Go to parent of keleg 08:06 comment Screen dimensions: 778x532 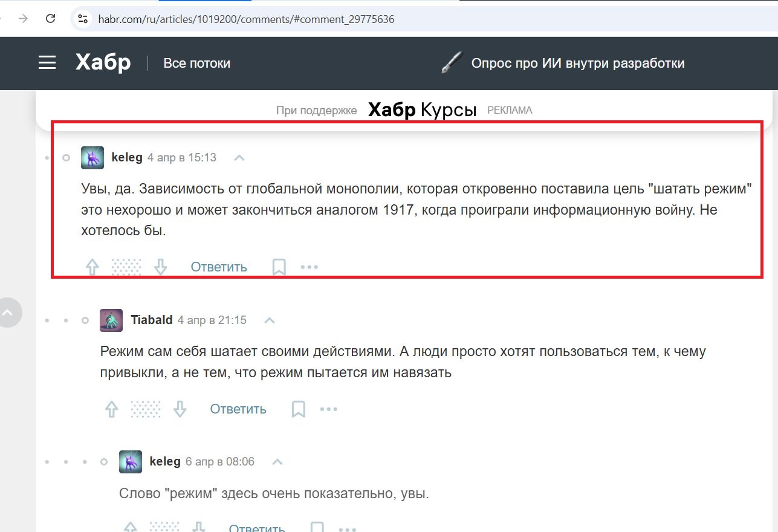point(277,462)
